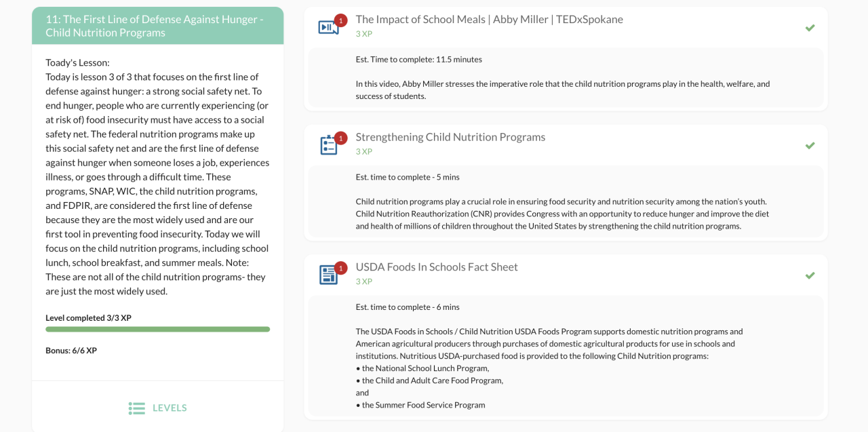This screenshot has width=868, height=432.
Task: Select the lesson 11 header tab
Action: pyautogui.click(x=157, y=26)
